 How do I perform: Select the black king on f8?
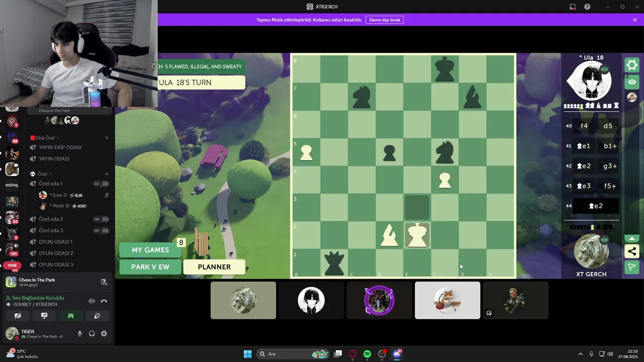tap(444, 69)
